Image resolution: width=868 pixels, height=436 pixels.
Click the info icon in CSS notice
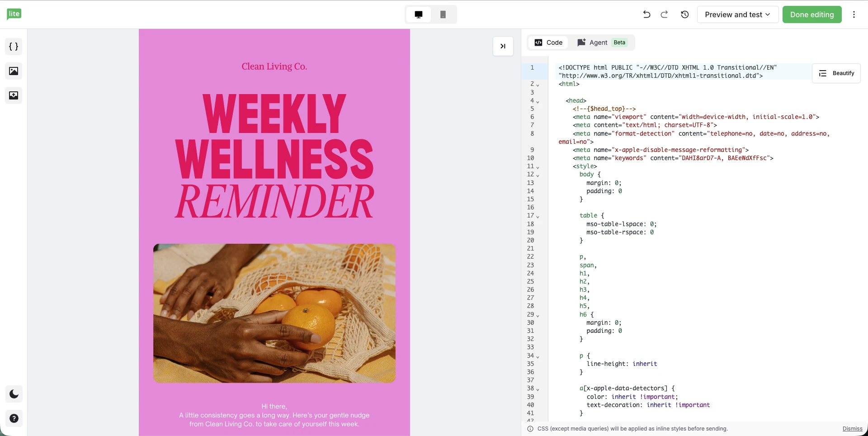[x=530, y=429]
